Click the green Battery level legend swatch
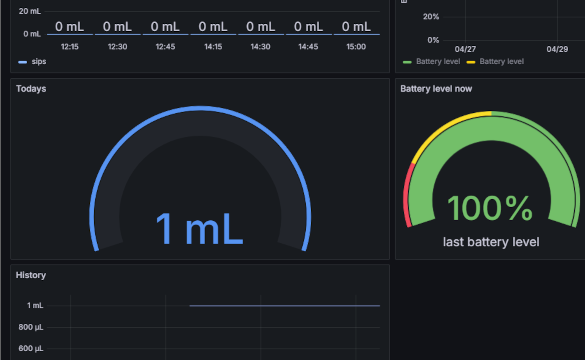This screenshot has width=585, height=360. click(407, 62)
